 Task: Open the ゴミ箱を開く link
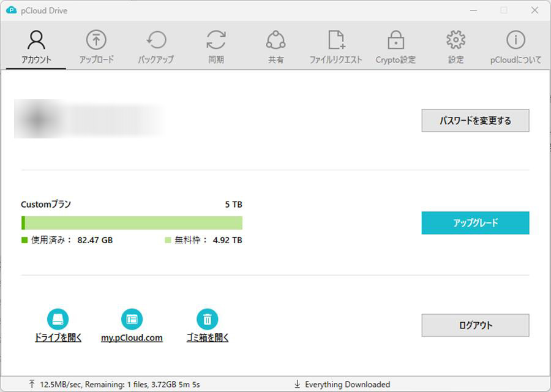[208, 337]
